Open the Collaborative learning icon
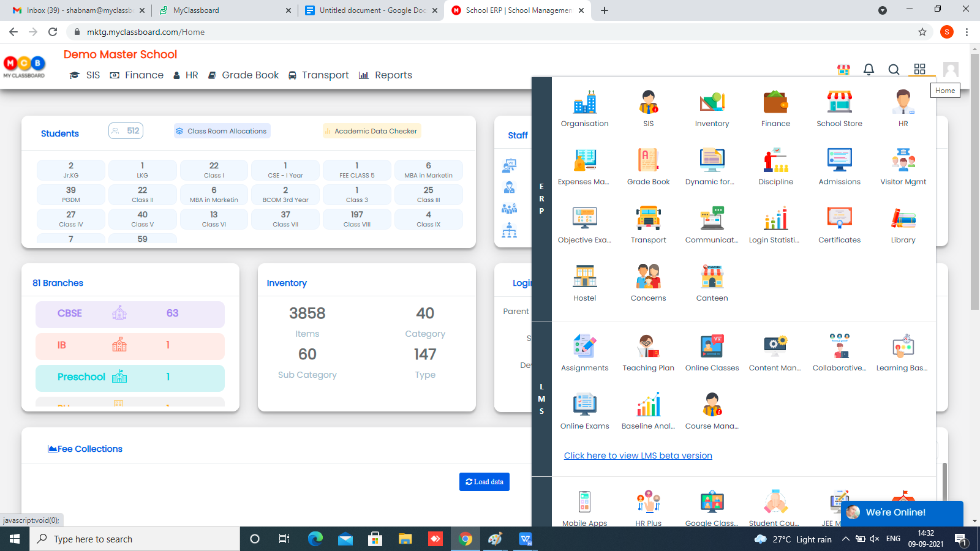The width and height of the screenshot is (980, 551). 839,347
